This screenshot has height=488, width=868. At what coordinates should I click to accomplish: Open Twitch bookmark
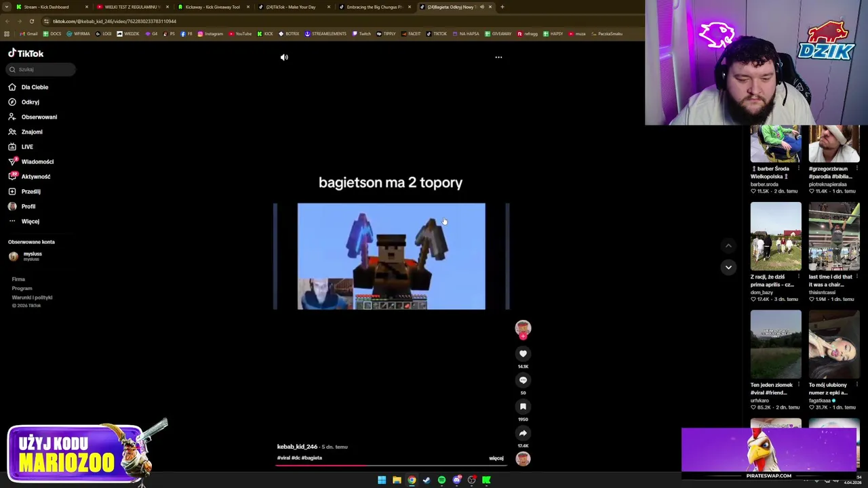[x=361, y=34]
